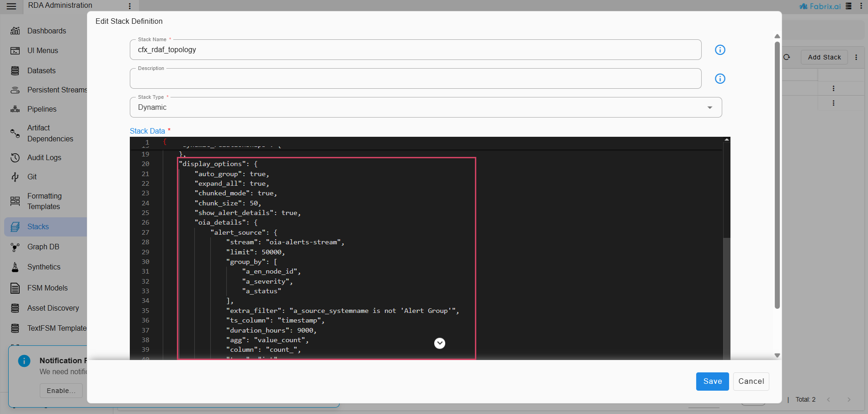This screenshot has height=414, width=868.
Task: Click the code editor scroll-up arrow
Action: coord(727,140)
